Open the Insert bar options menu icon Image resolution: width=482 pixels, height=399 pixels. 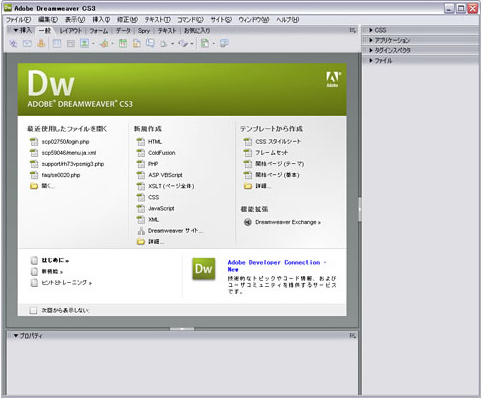tap(353, 30)
